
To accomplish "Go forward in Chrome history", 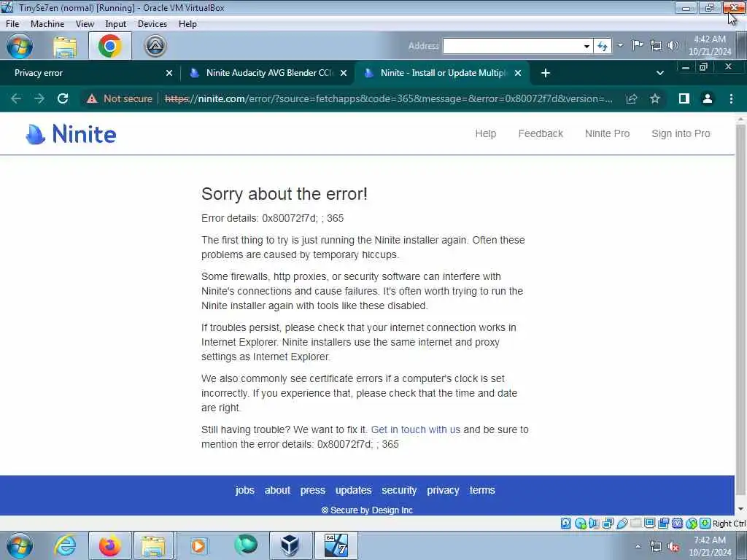I will pos(39,98).
